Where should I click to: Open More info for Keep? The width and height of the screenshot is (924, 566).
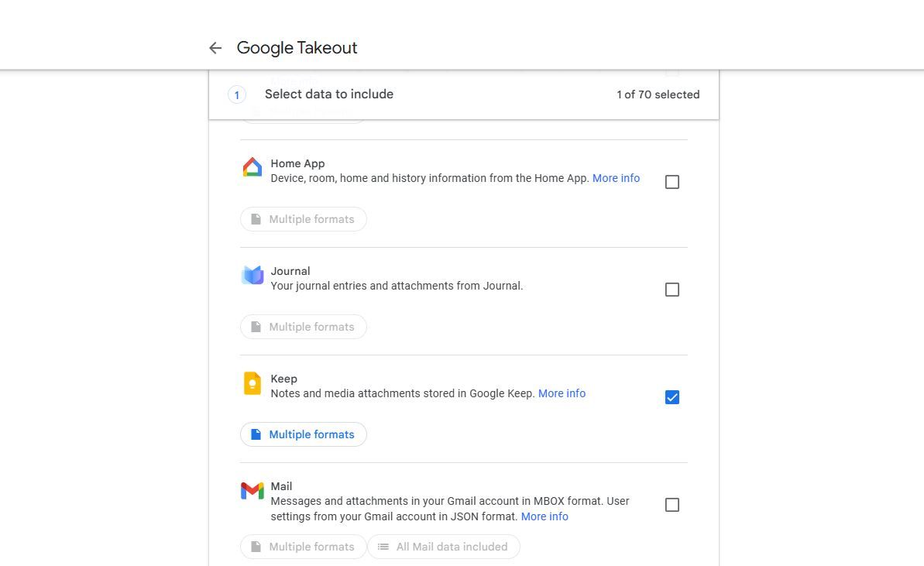pyautogui.click(x=562, y=393)
